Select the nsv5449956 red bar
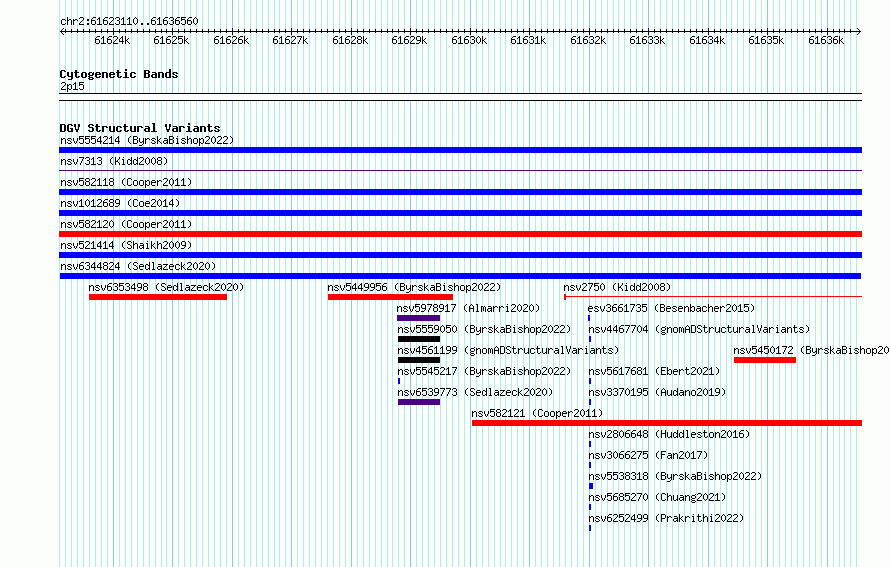Screen dimensions: 890x567 (390, 297)
